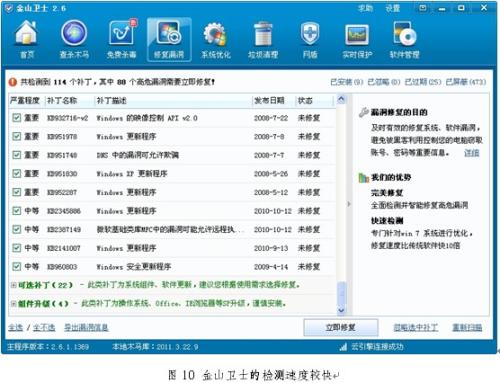500x383 pixels.
Task: Click the 2008-7-22 release date cell
Action: [x=271, y=118]
